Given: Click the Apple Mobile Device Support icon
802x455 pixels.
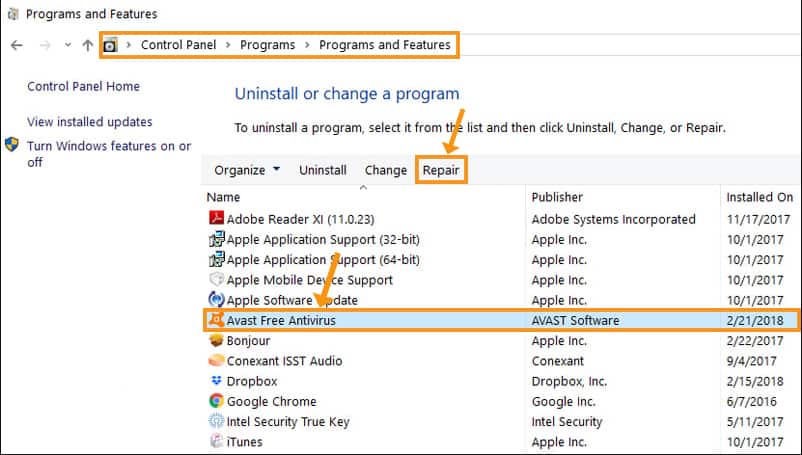Looking at the screenshot, I should 216,279.
